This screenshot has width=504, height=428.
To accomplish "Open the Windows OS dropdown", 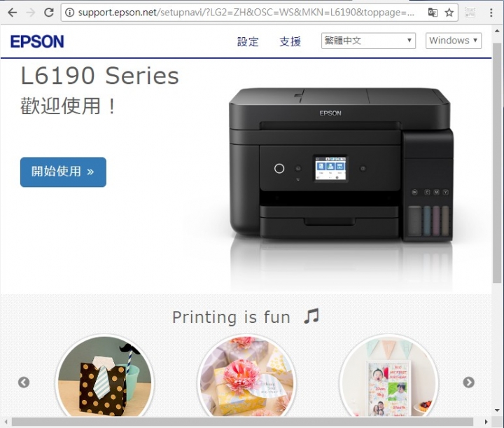I will coord(454,41).
